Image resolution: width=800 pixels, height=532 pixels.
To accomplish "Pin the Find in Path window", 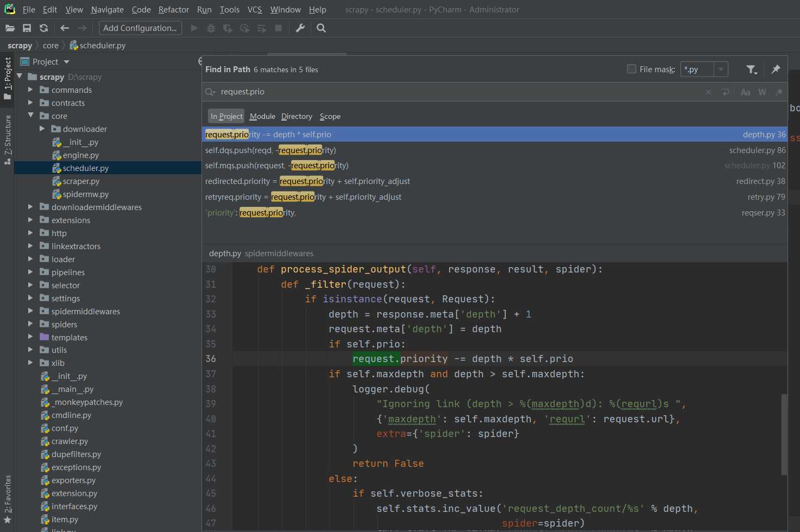I will click(776, 69).
